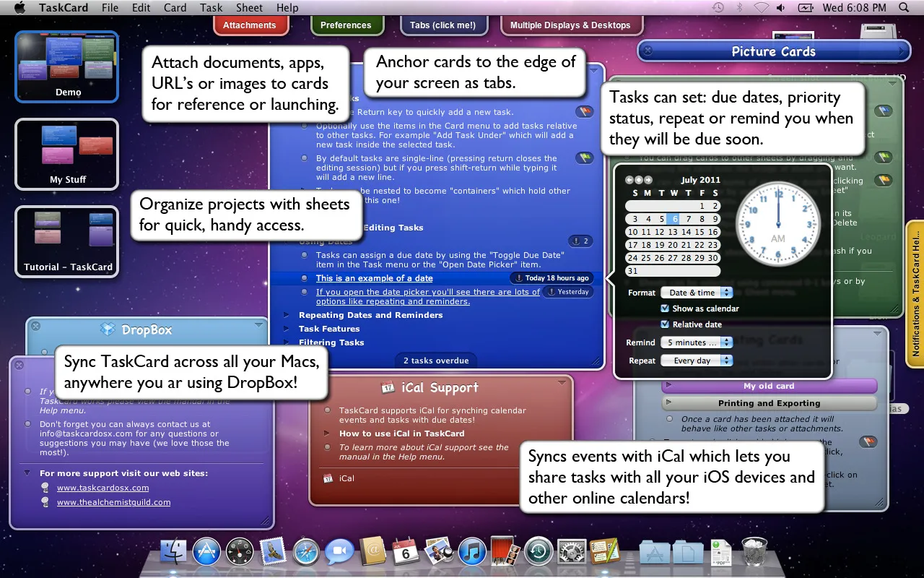Toggle the bullet of 'This is an example of a date'
The height and width of the screenshot is (578, 924).
(x=305, y=278)
